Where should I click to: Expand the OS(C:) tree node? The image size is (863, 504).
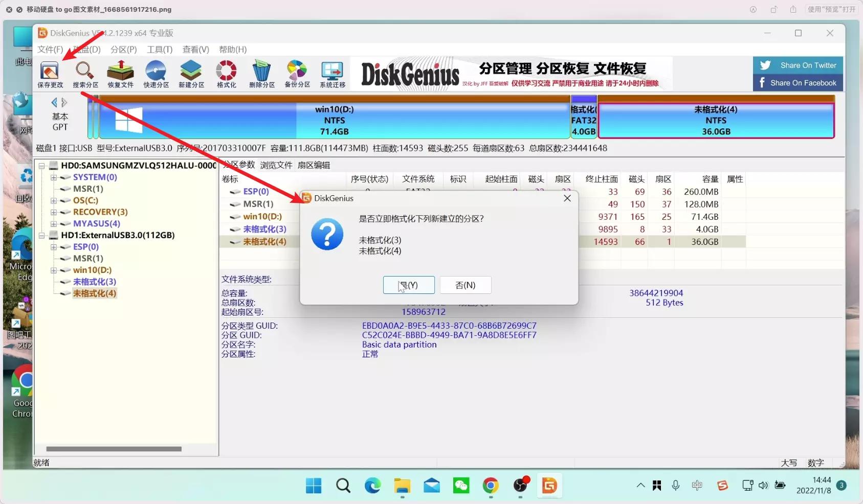click(x=54, y=200)
